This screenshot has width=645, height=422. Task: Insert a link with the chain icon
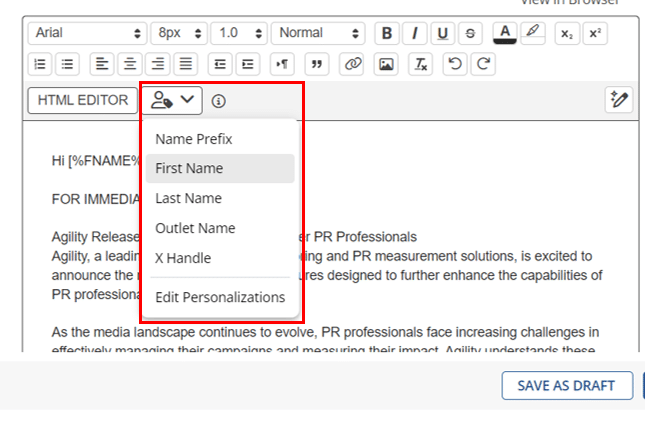[x=351, y=64]
